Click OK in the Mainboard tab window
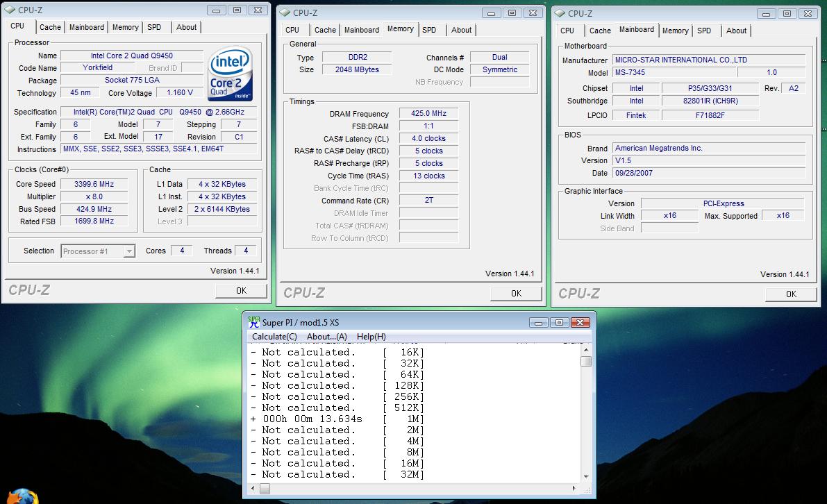Viewport: 827px width, 504px height. tap(791, 294)
